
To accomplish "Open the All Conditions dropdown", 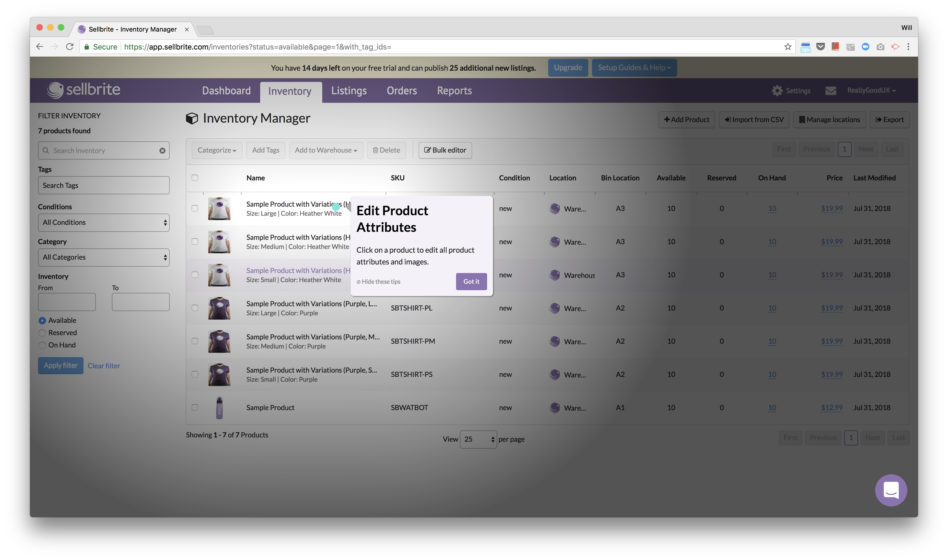I will coord(104,223).
